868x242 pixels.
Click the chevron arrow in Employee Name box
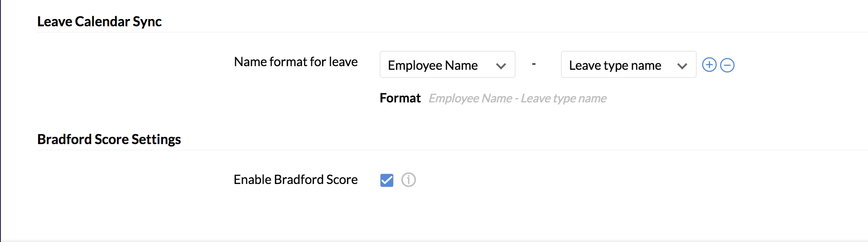tap(501, 66)
